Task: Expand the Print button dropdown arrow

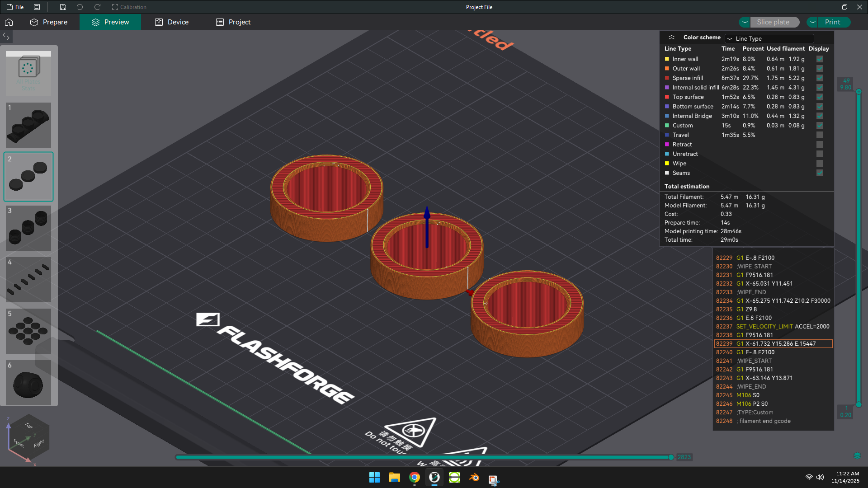Action: coord(813,22)
